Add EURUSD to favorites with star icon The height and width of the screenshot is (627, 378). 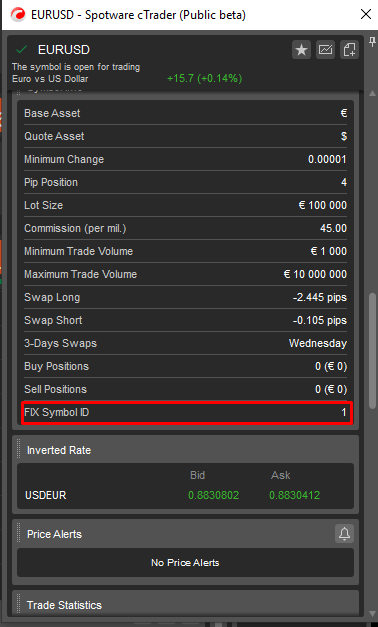(301, 50)
